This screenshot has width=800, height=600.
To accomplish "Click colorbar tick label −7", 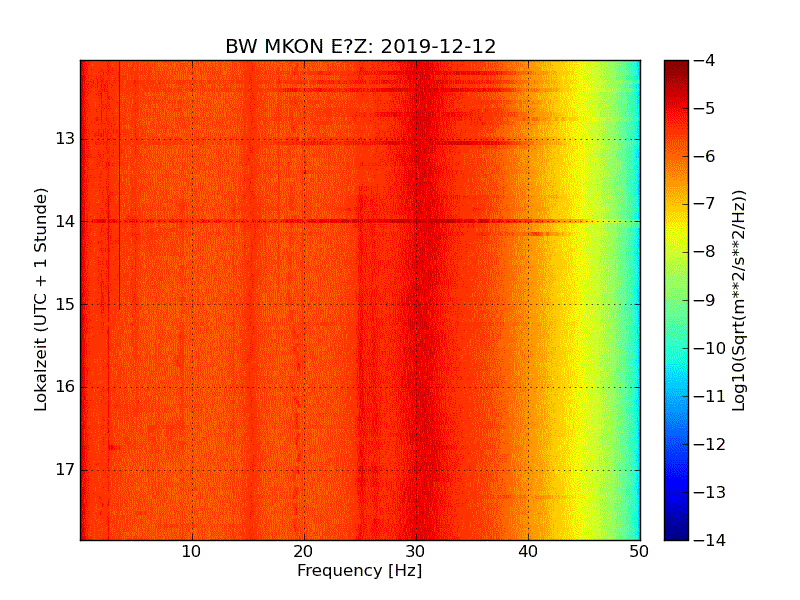I will point(705,204).
